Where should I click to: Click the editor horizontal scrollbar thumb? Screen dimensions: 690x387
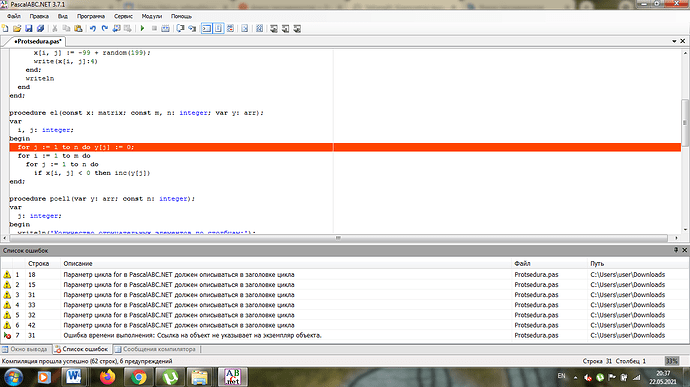point(338,238)
